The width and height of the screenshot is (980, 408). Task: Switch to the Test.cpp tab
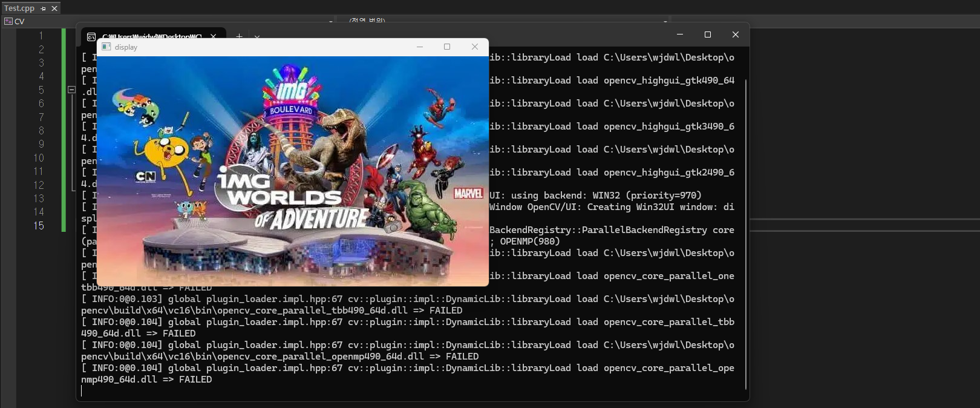(x=19, y=8)
